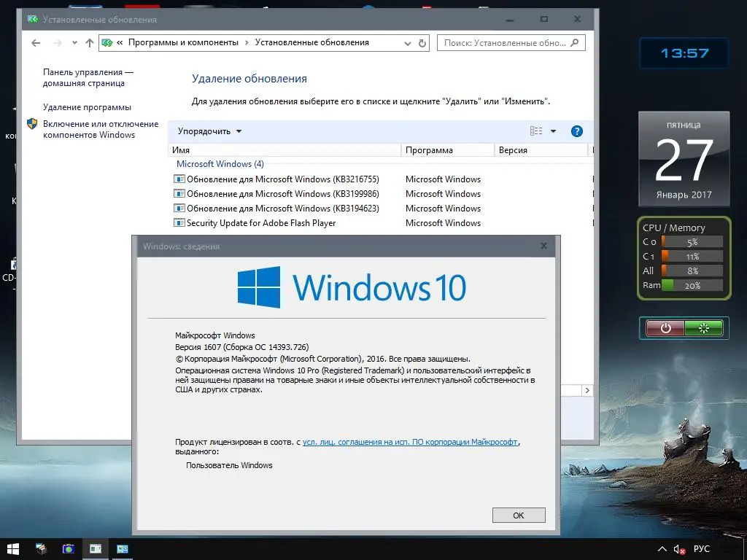Switch to the About Windows taskbar window
The image size is (747, 560).
[123, 549]
